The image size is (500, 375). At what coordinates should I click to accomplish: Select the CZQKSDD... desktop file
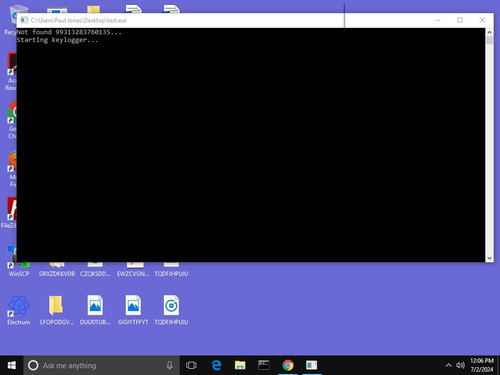point(95,271)
